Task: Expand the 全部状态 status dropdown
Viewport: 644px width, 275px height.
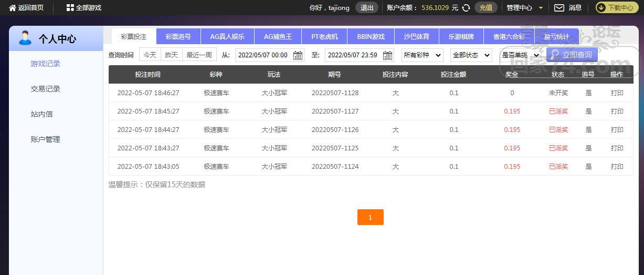Action: coord(471,55)
